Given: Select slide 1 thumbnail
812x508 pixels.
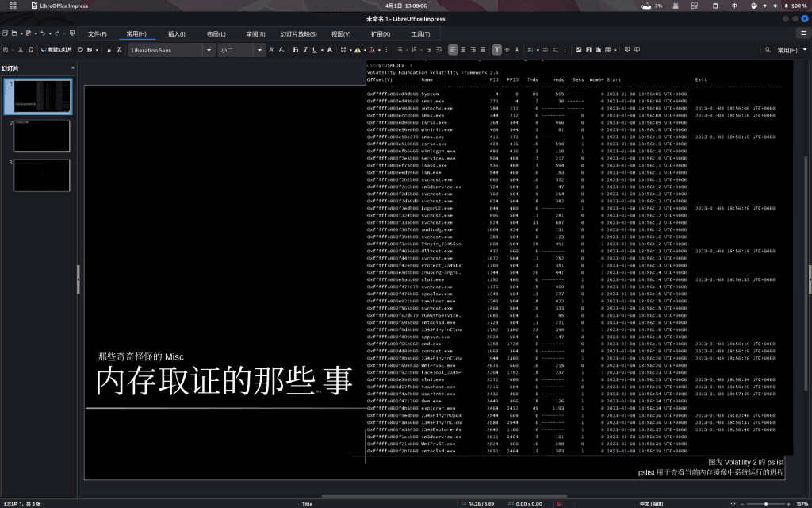Looking at the screenshot, I should coord(38,97).
